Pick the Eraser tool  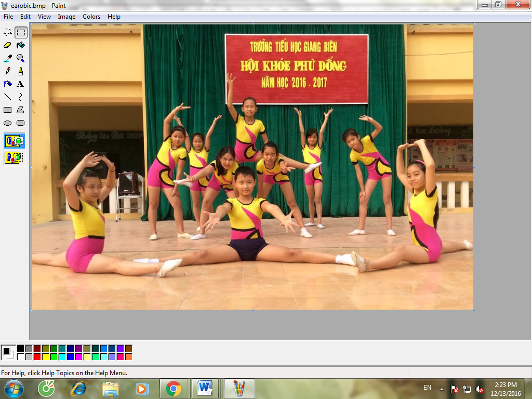pos(8,45)
